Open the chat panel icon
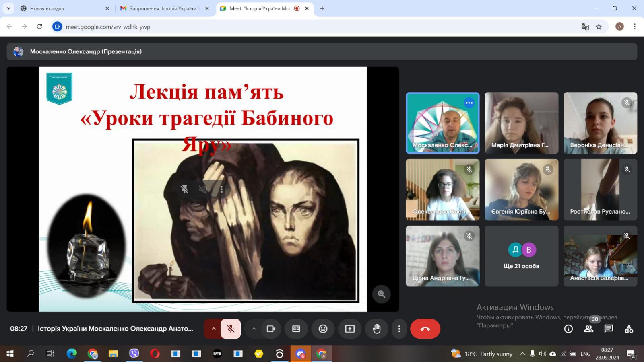This screenshot has height=362, width=644. click(609, 329)
